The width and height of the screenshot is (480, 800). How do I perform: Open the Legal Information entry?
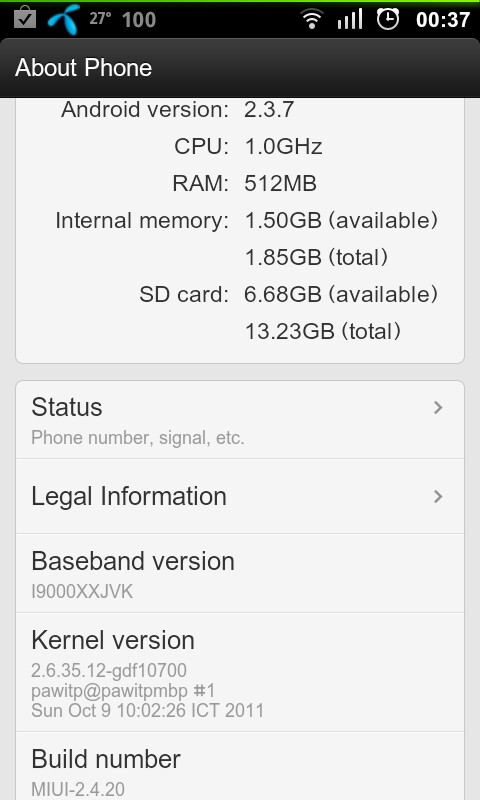[x=240, y=496]
